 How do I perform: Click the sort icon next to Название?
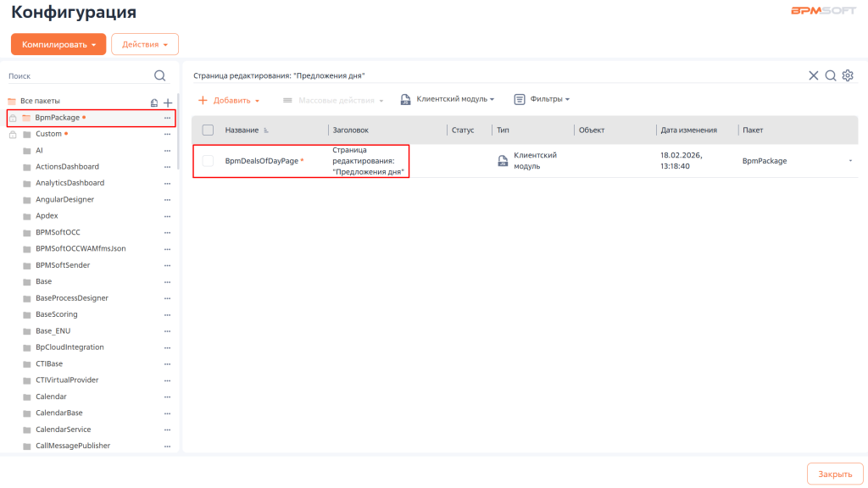[266, 130]
